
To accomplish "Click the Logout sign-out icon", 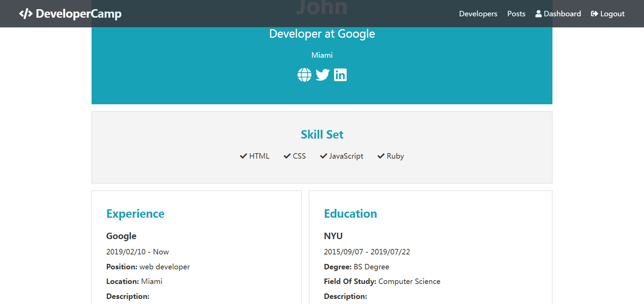I will coord(594,14).
